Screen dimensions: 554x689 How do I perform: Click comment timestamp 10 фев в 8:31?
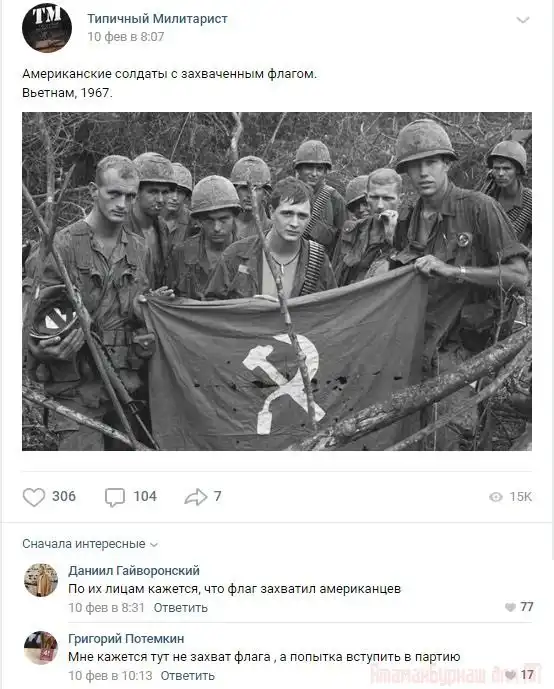[106, 608]
